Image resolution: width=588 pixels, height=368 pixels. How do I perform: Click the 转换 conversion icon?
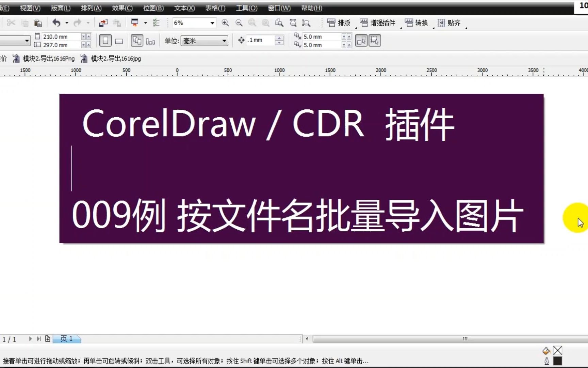click(409, 23)
